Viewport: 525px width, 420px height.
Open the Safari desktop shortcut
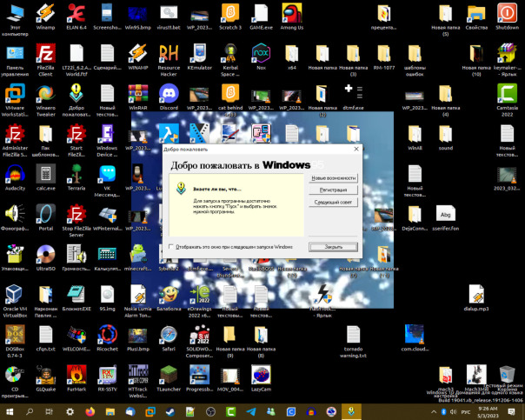(x=169, y=338)
